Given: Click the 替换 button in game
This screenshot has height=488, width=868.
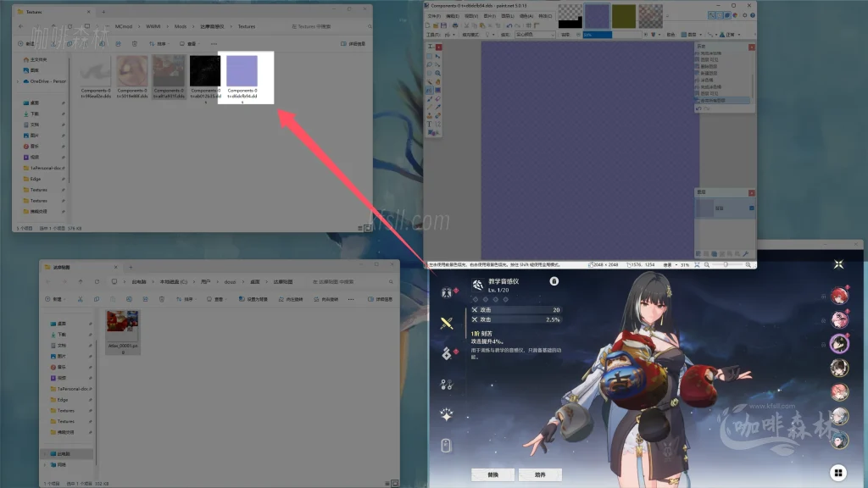Looking at the screenshot, I should [492, 474].
